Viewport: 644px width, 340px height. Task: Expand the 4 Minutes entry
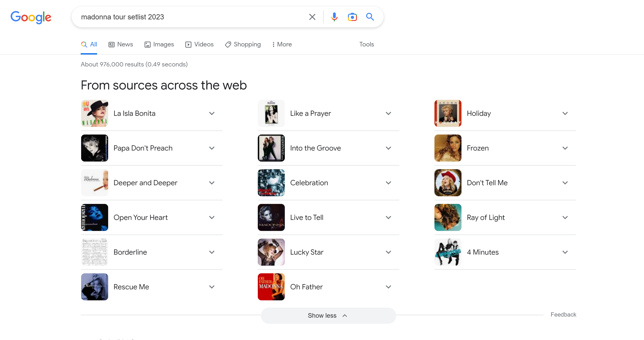(x=565, y=253)
